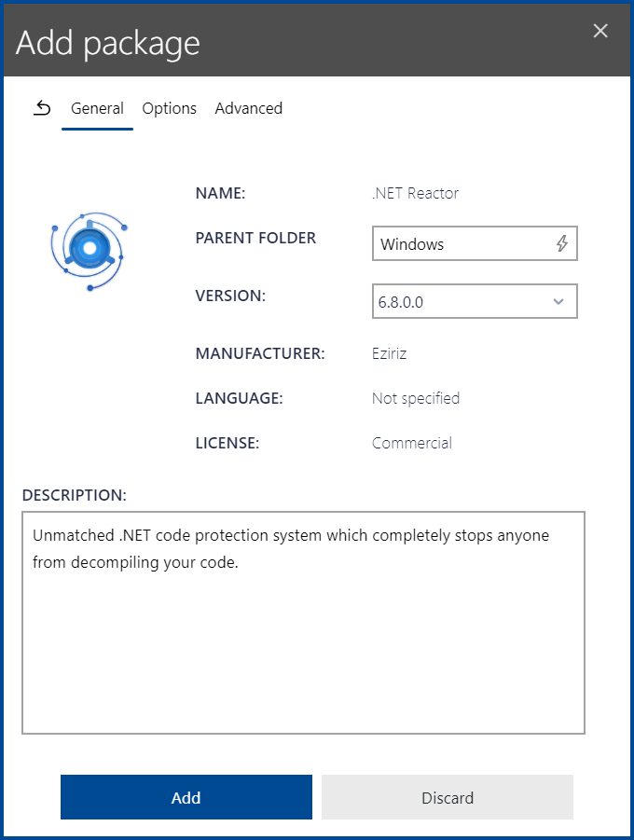Click the NAME label
The image size is (634, 840).
coord(220,193)
